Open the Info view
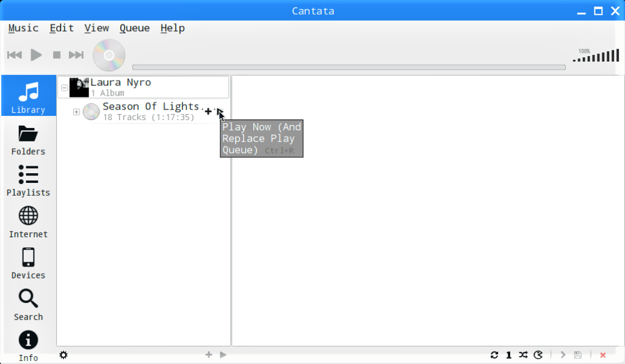Screen dimensions: 625x364 [x=28, y=346]
